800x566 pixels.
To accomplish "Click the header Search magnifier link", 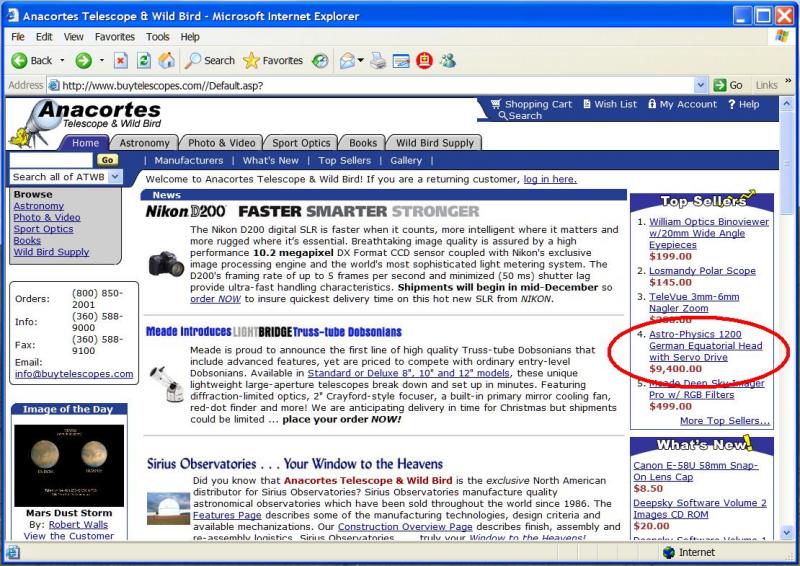I will (520, 116).
